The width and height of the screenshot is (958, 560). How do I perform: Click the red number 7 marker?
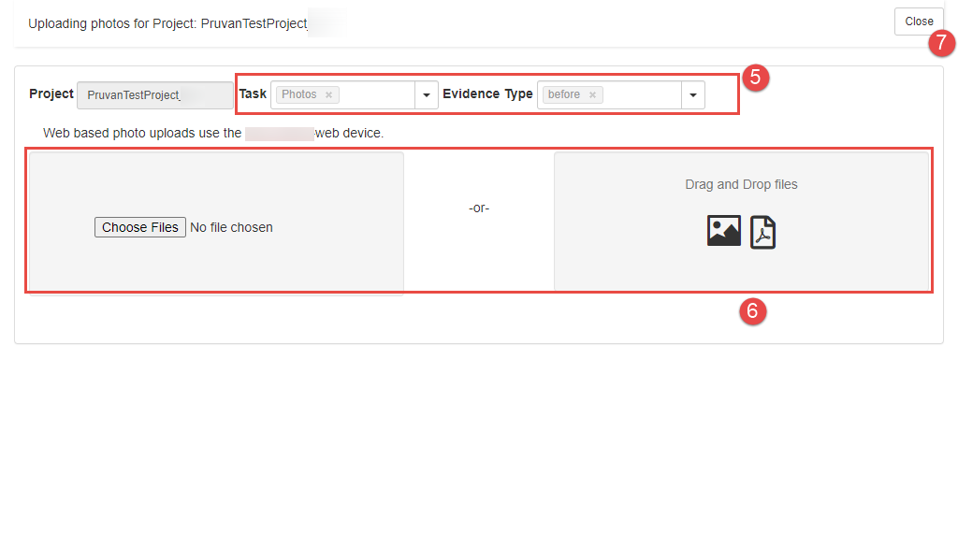[941, 42]
